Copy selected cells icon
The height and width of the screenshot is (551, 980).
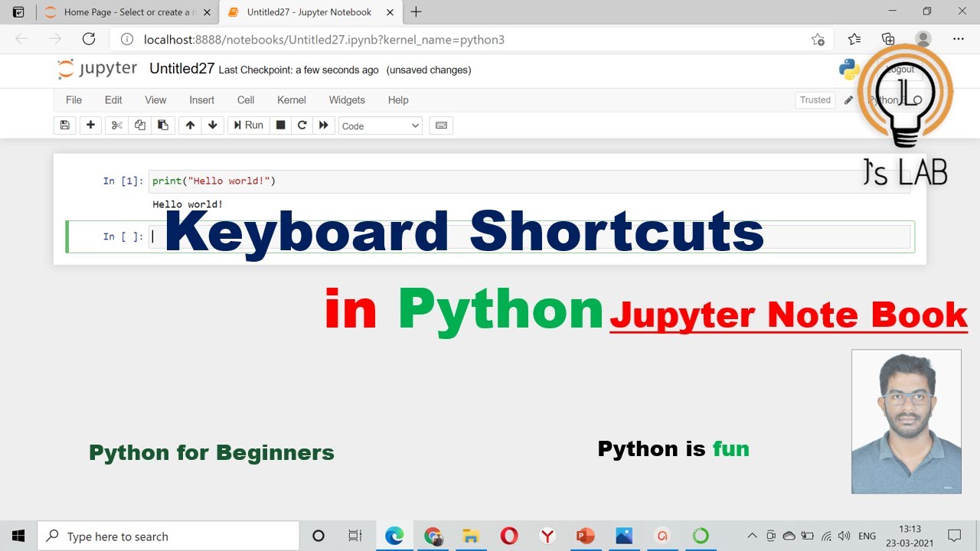[x=140, y=126]
